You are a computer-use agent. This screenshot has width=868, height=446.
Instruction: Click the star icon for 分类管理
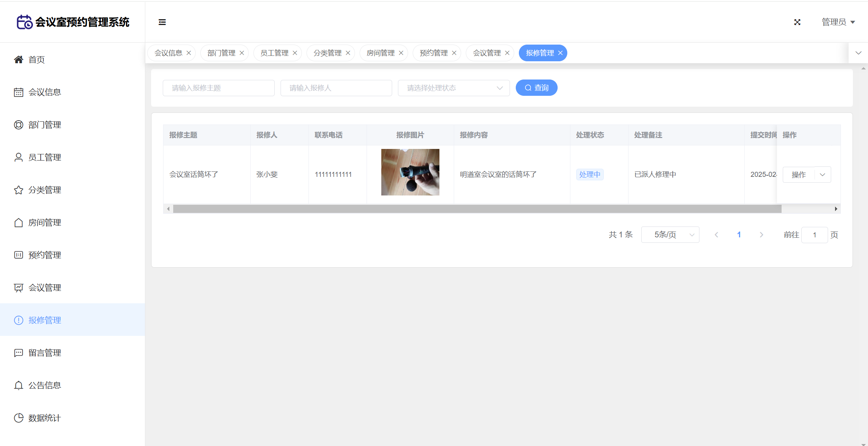pyautogui.click(x=19, y=190)
